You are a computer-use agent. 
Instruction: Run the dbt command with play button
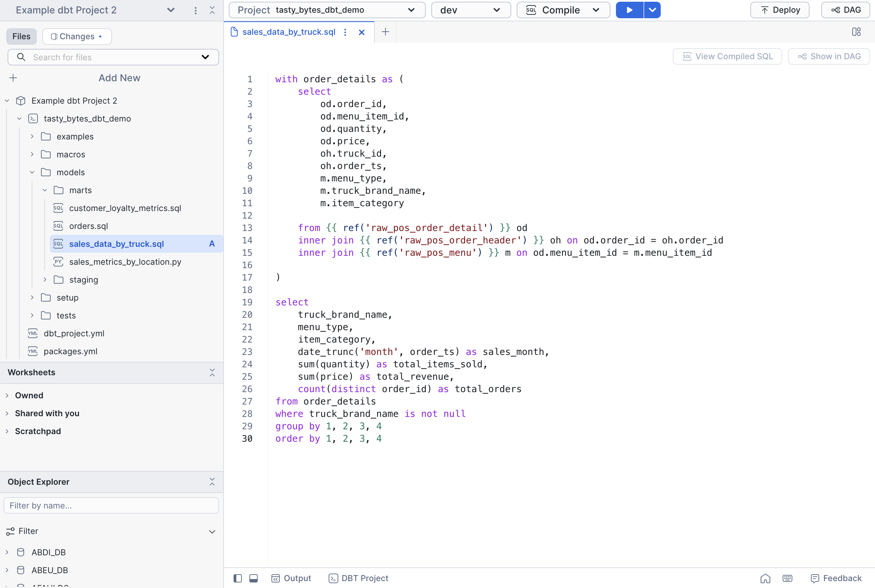630,10
